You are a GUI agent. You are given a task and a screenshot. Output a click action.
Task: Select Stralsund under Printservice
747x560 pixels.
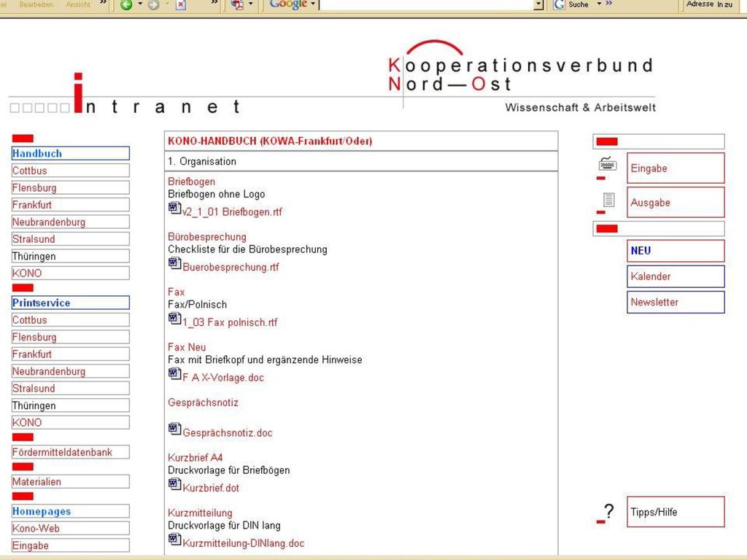tap(71, 389)
